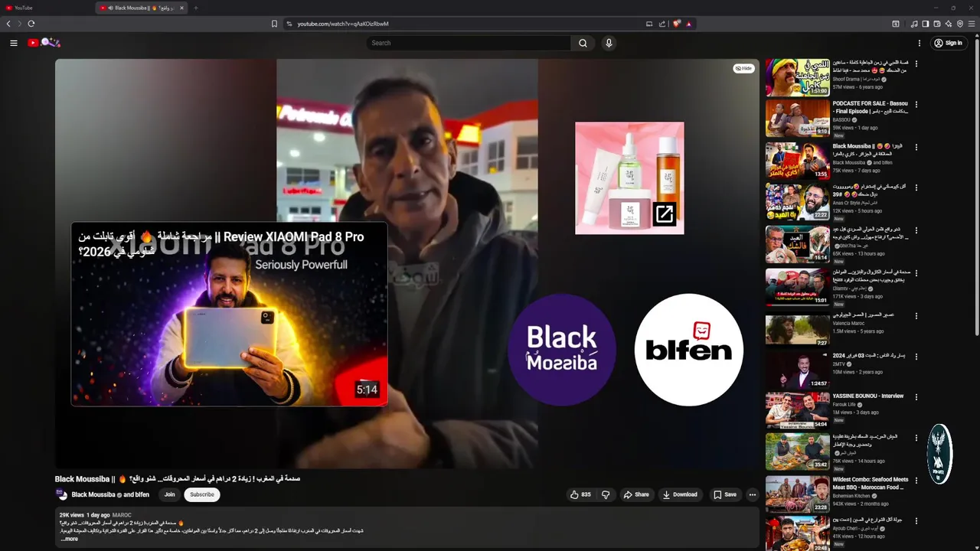This screenshot has width=980, height=551.
Task: Dislike the video with thumbs down
Action: pos(606,494)
